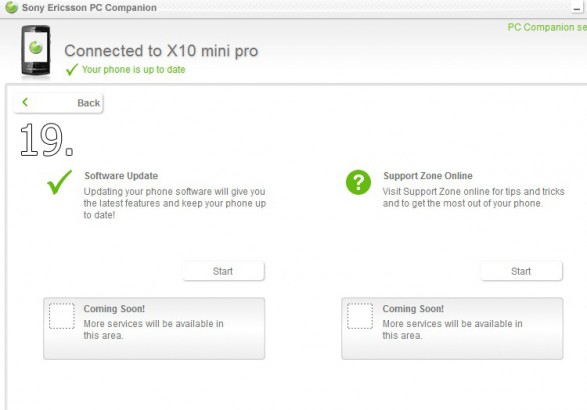
Task: Click the X10 mini pro phone image
Action: [36, 51]
